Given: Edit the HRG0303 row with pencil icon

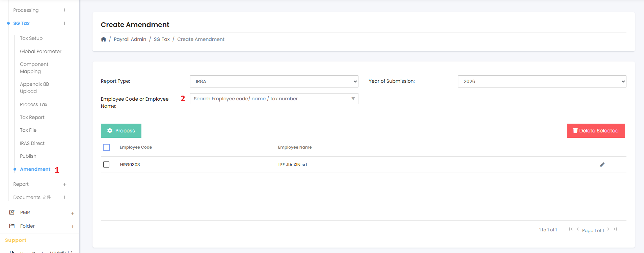Looking at the screenshot, I should click(602, 165).
